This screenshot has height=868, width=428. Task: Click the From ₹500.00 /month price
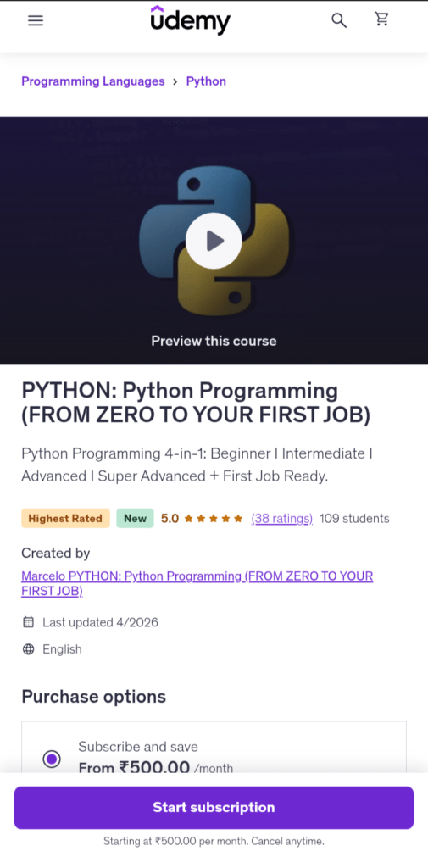tap(156, 768)
